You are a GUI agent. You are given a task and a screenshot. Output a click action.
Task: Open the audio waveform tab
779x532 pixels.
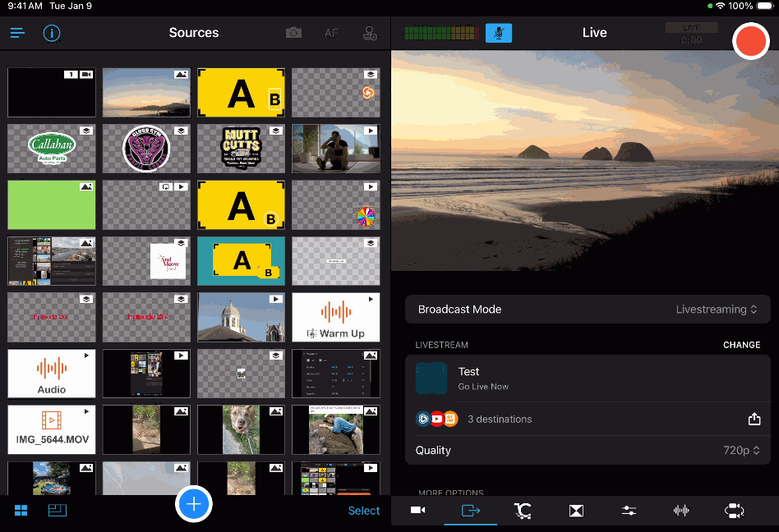[x=681, y=510]
